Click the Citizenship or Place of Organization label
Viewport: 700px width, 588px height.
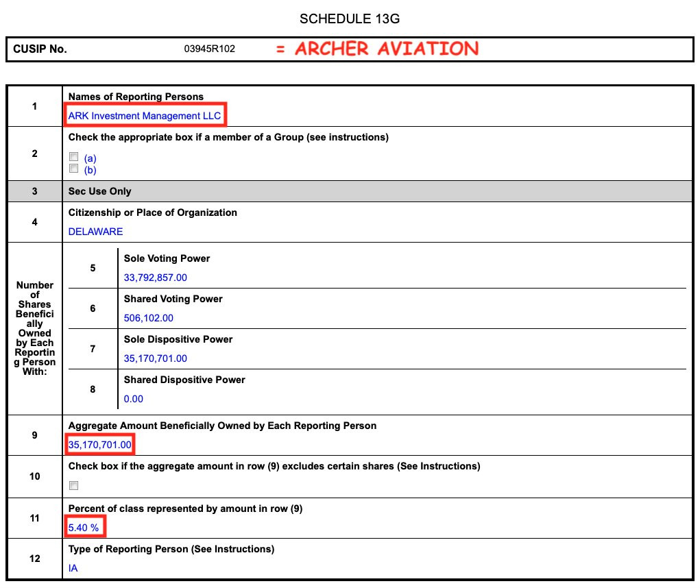pos(153,212)
